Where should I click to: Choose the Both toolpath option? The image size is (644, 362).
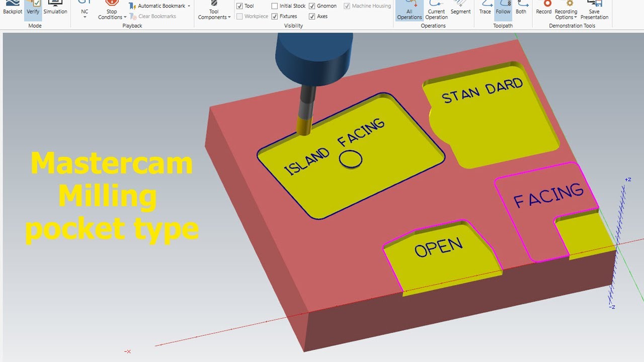click(521, 9)
